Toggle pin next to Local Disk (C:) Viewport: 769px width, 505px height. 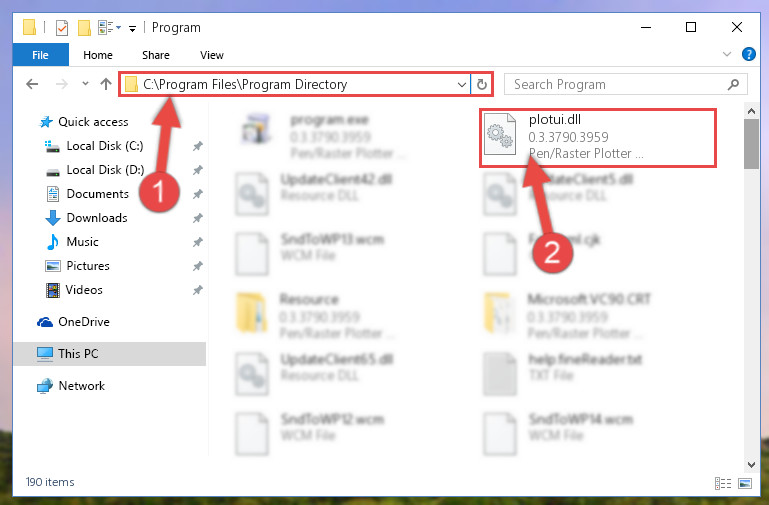point(198,146)
